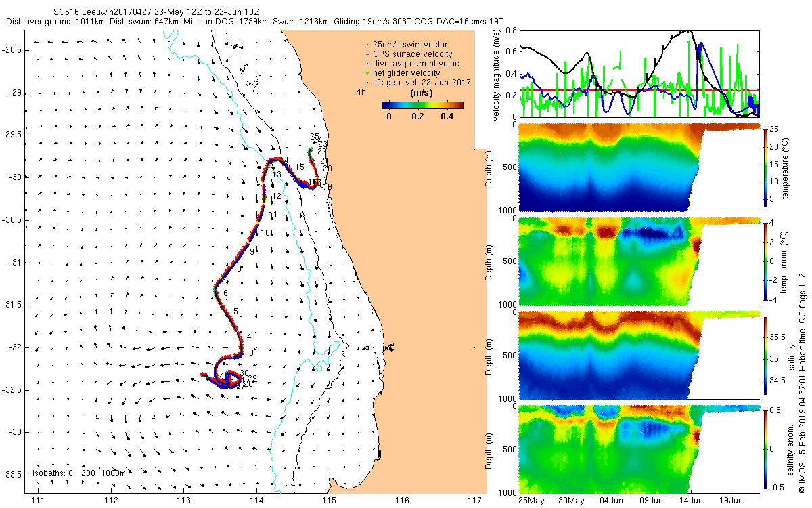Click the temp. anom. color scale bar
Viewport: 812px width, 508px height.
click(765, 261)
